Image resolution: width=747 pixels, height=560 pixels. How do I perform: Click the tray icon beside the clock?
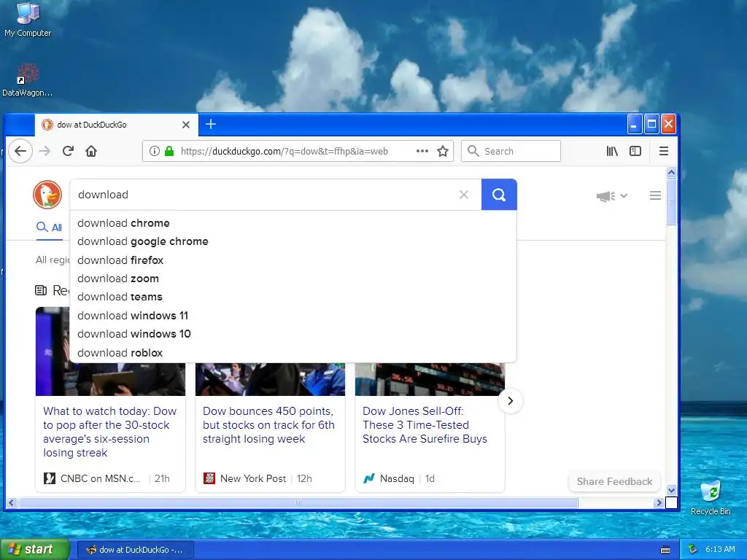coord(693,549)
